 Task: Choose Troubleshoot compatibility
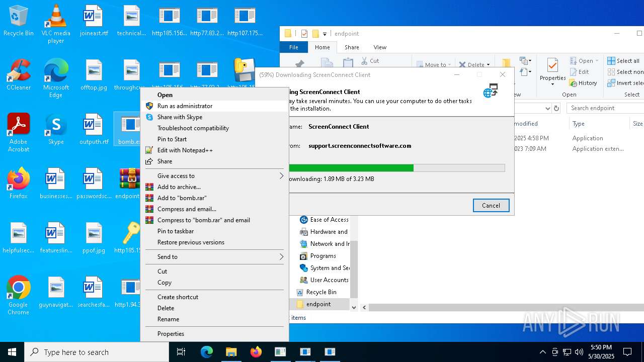click(214, 128)
